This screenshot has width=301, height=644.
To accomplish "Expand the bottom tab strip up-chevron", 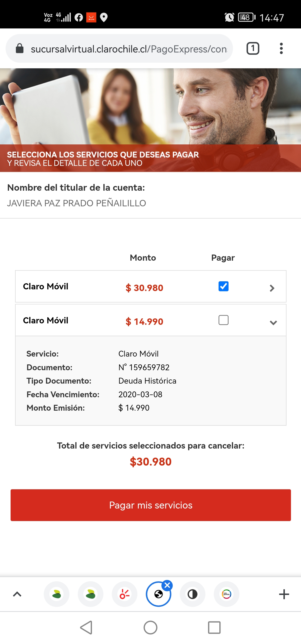I will pyautogui.click(x=17, y=594).
